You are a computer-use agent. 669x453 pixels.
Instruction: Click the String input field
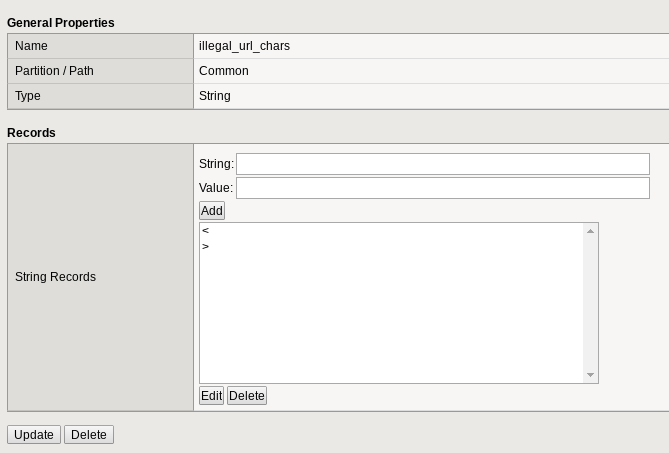(x=442, y=164)
